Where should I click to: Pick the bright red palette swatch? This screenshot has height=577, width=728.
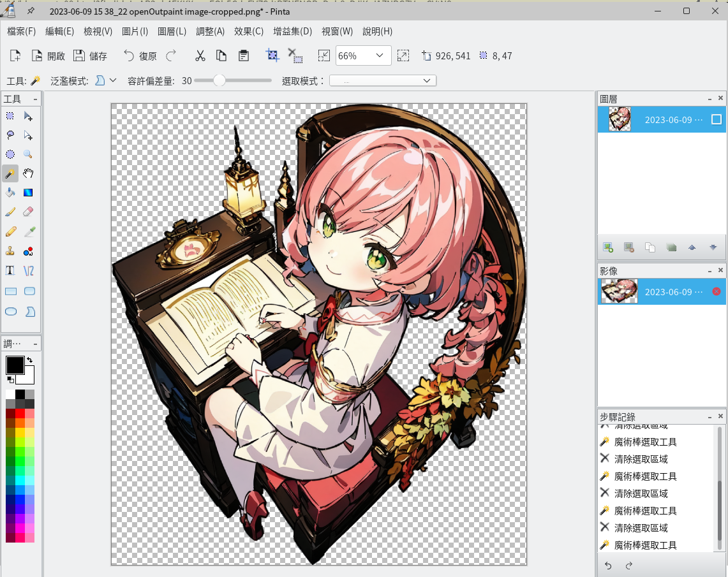tap(20, 413)
